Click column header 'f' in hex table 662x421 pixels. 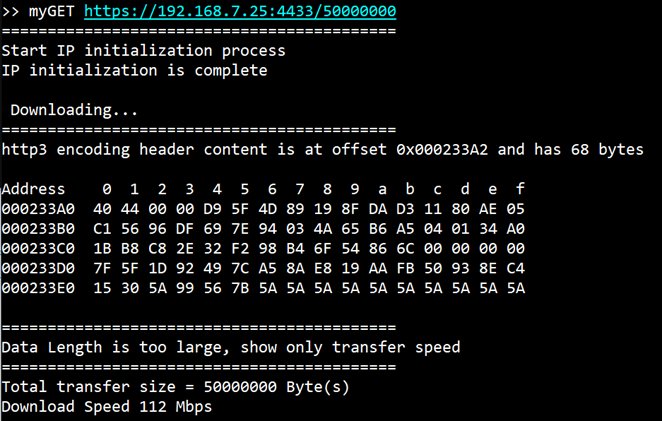pyautogui.click(x=520, y=189)
